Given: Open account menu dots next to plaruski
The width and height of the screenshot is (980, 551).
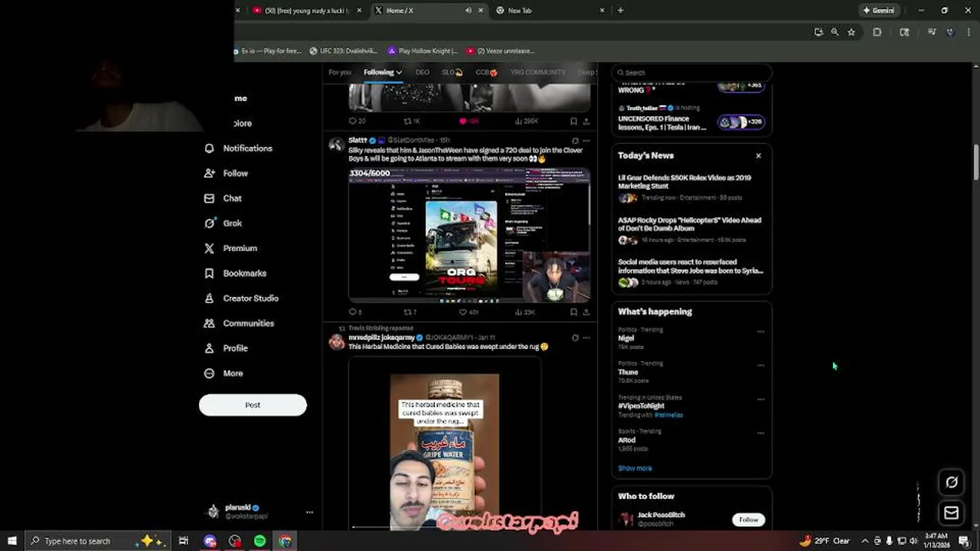Looking at the screenshot, I should (x=309, y=512).
